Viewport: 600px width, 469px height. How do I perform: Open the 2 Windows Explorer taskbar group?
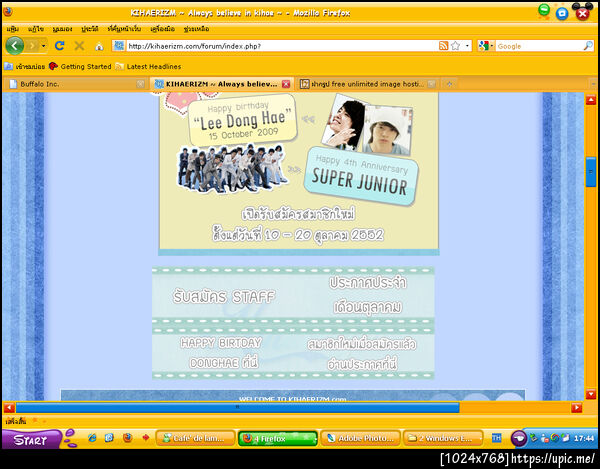(443, 438)
